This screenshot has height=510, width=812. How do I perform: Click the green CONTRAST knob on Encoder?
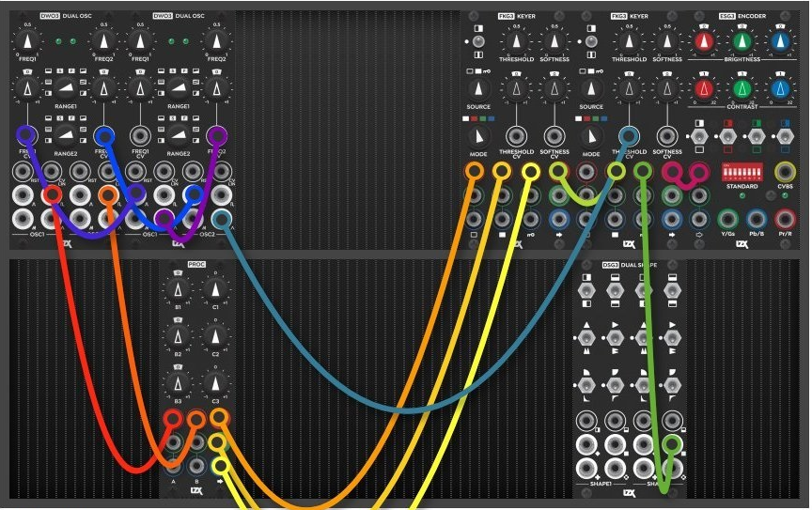(742, 89)
